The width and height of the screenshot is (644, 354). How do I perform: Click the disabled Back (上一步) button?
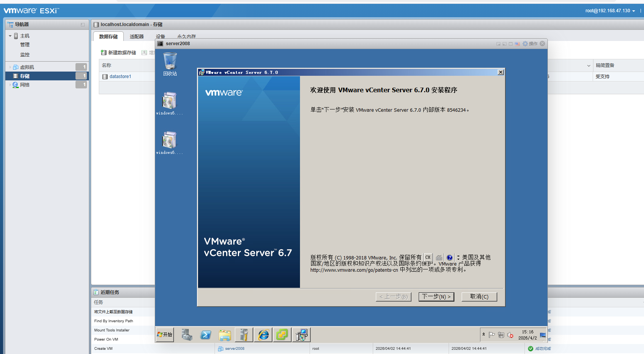click(393, 297)
